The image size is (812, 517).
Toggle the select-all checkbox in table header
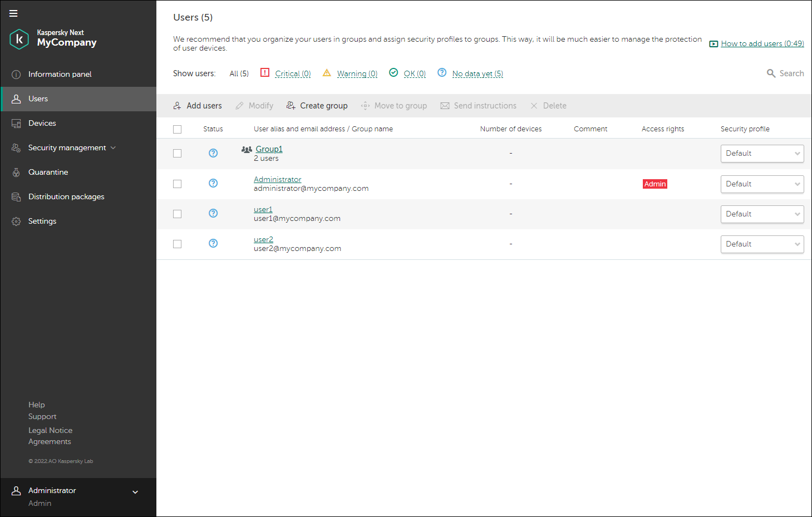coord(177,129)
